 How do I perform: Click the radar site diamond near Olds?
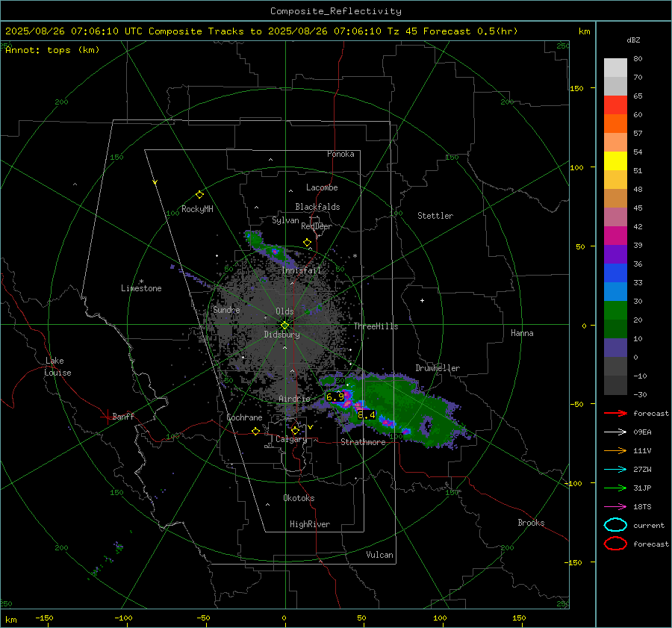284,325
